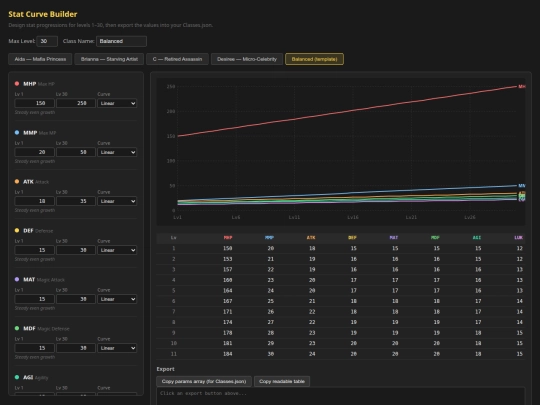Click the DEF yellow color dot
540x405 pixels.
click(x=17, y=230)
